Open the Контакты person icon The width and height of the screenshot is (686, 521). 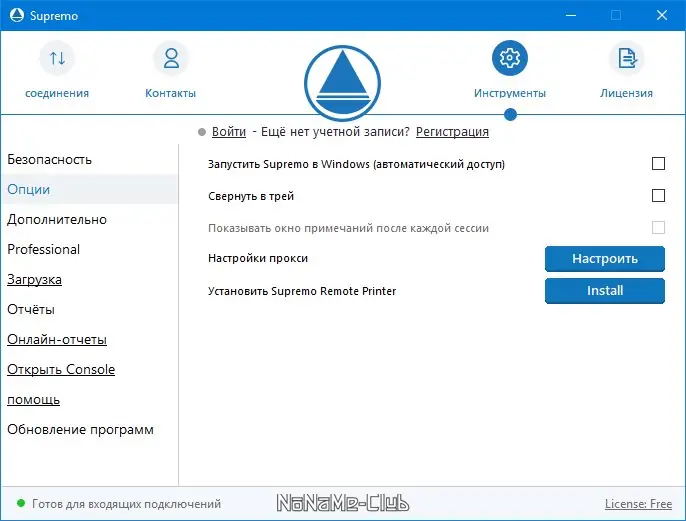(x=171, y=58)
